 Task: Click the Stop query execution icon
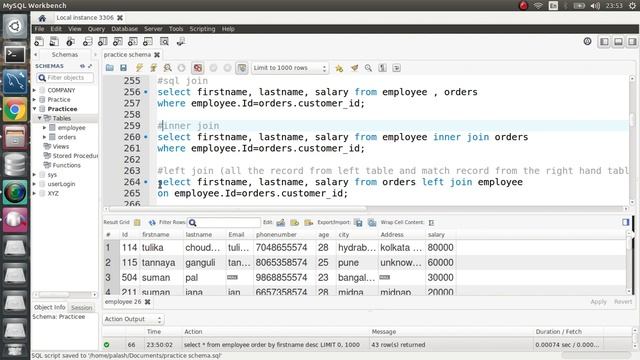pyautogui.click(x=181, y=68)
